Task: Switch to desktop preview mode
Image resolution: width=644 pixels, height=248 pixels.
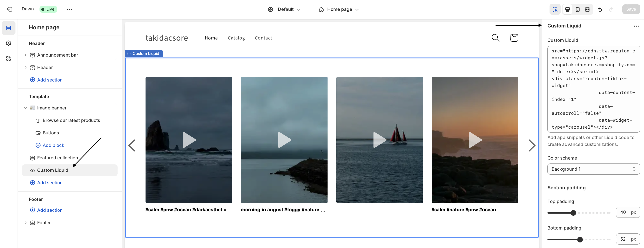Action: click(x=568, y=9)
